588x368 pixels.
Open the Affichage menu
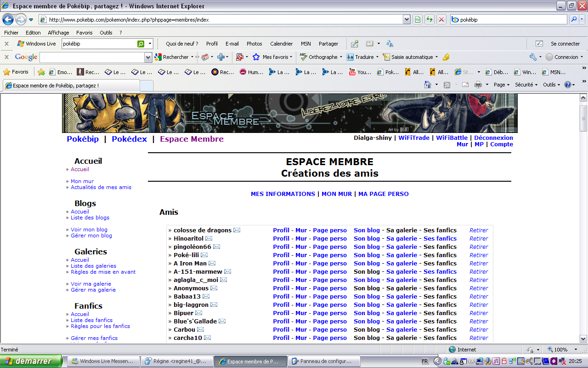58,33
